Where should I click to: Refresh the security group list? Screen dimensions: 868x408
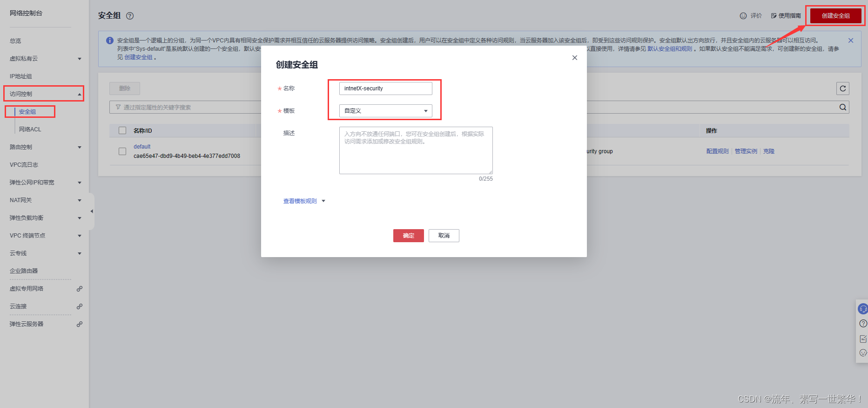coord(843,88)
